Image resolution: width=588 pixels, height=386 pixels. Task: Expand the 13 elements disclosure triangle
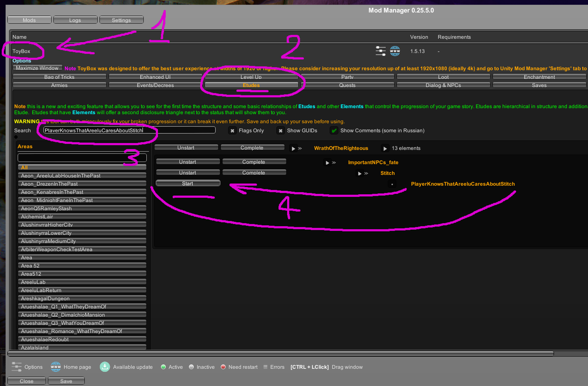pos(385,148)
